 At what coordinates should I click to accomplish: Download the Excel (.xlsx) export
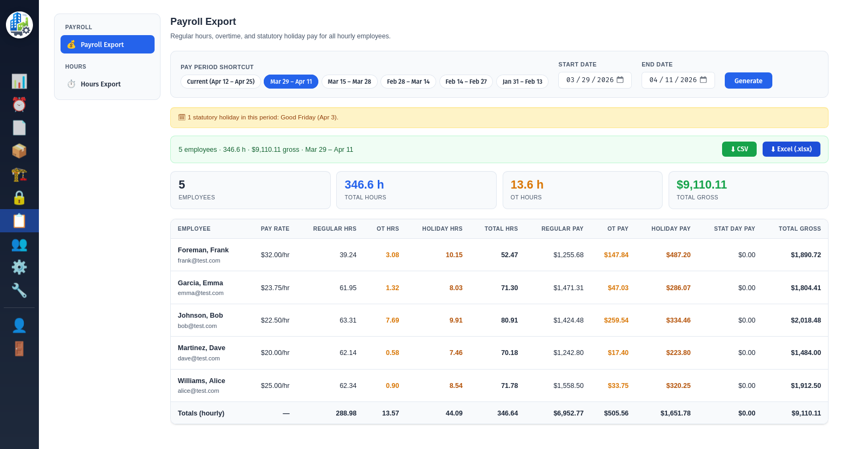click(x=791, y=149)
